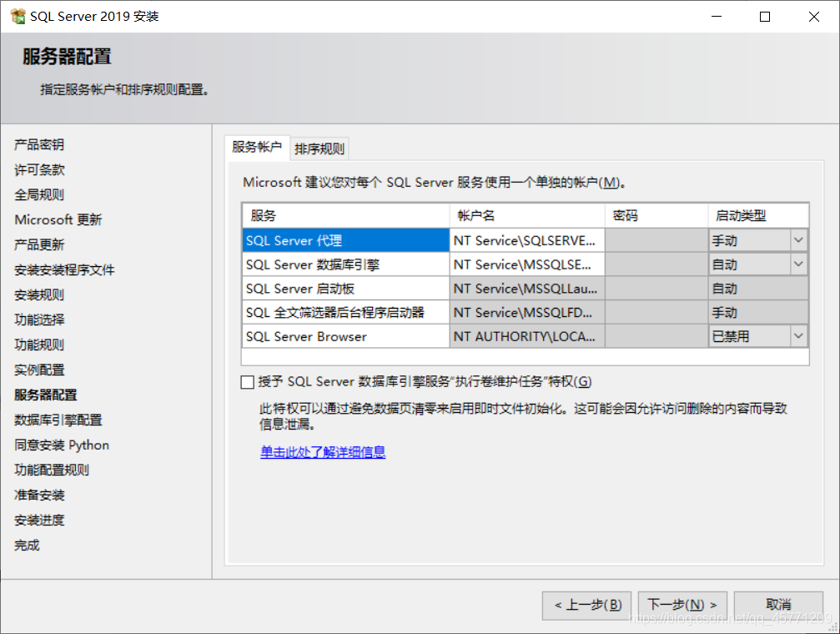Cancel setup with 取消 button

[x=778, y=605]
